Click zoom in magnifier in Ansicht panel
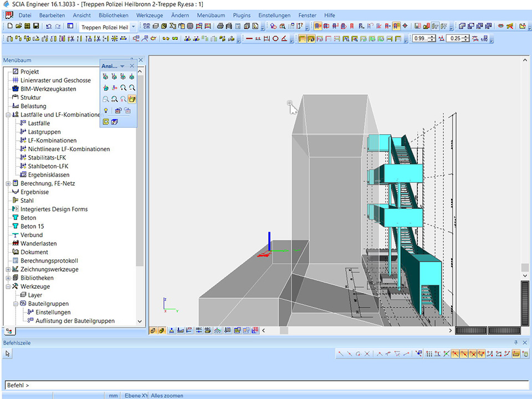 click(x=123, y=88)
